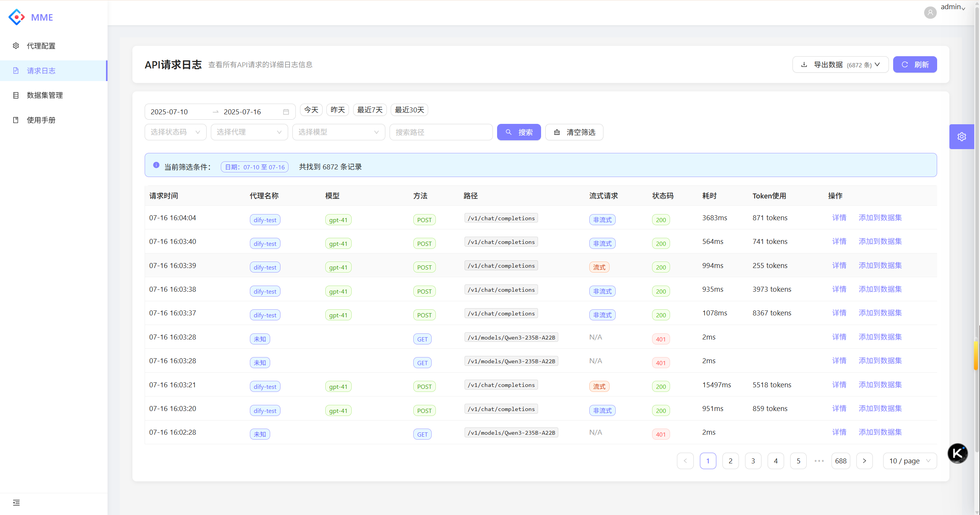Open the date range calendar icon
The width and height of the screenshot is (980, 515).
286,112
